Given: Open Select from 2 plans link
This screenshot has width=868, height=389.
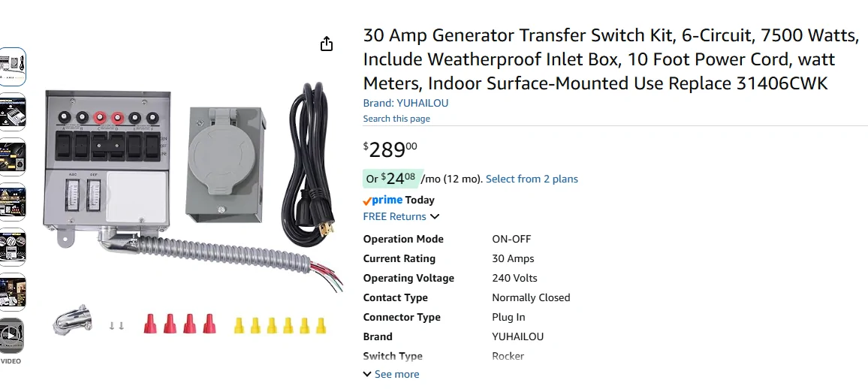Looking at the screenshot, I should click(x=532, y=179).
